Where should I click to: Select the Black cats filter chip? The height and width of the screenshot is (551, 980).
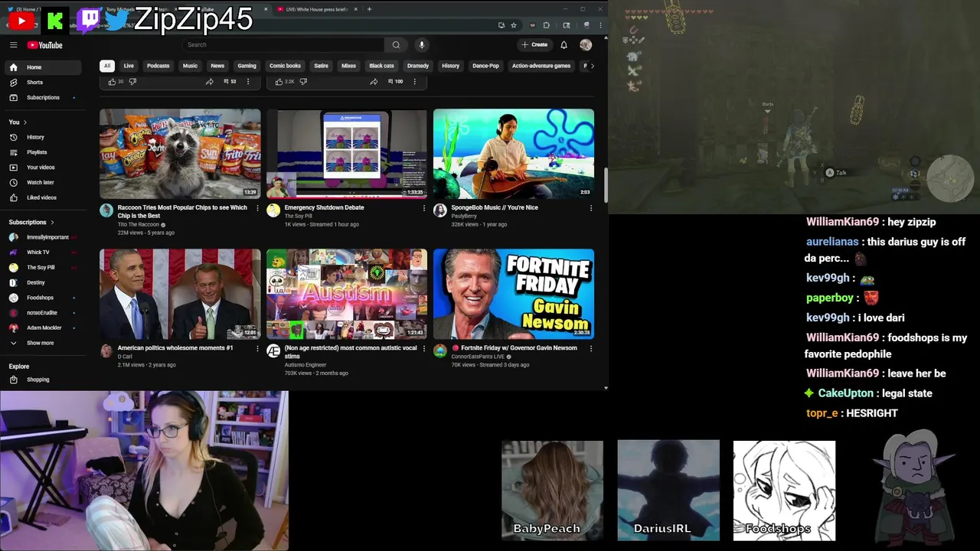[x=381, y=66]
